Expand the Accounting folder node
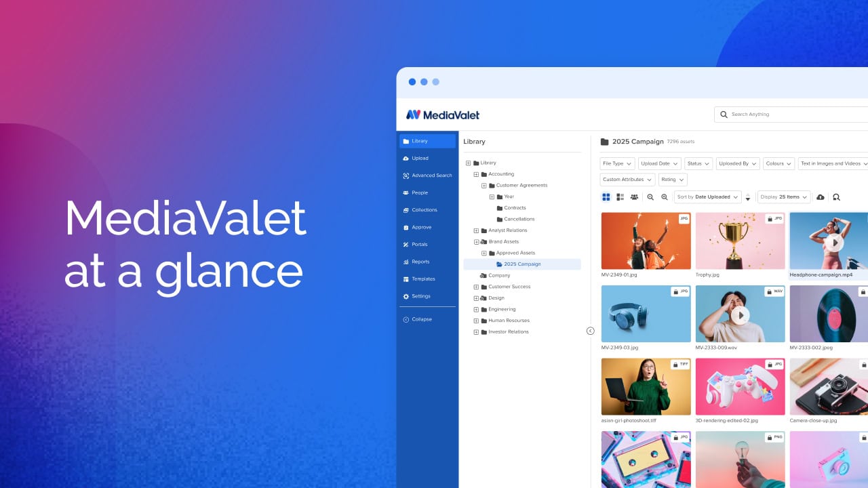Image resolution: width=868 pixels, height=488 pixels. pos(476,174)
